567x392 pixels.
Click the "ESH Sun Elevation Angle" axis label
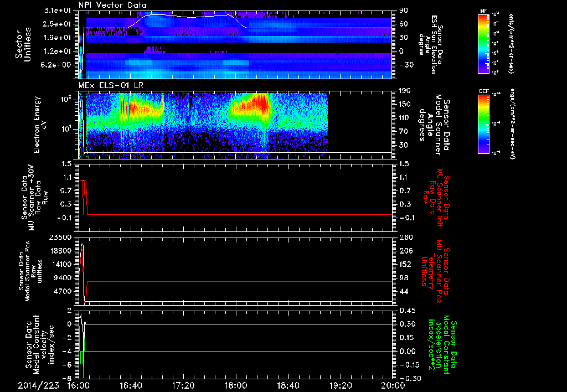(x=430, y=44)
